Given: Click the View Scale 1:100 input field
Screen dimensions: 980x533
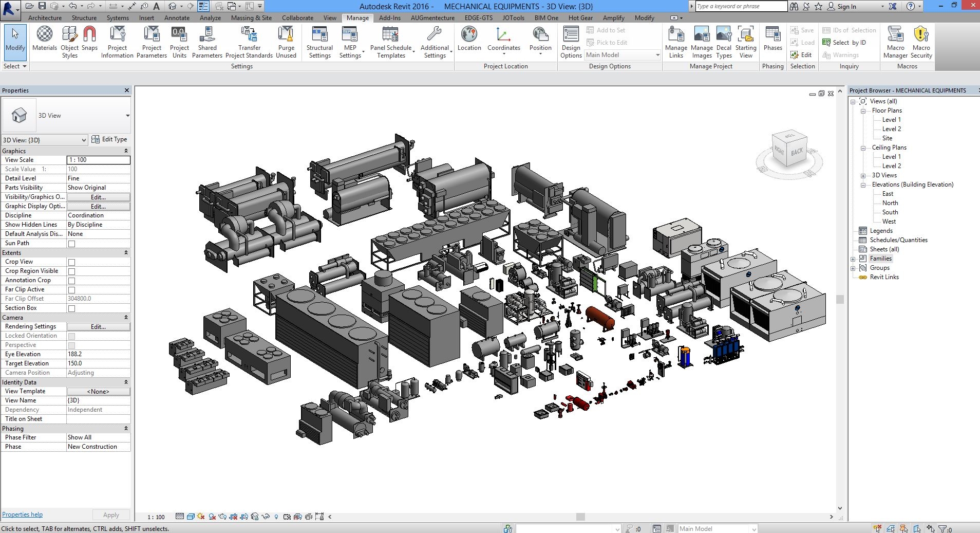Looking at the screenshot, I should tap(98, 160).
